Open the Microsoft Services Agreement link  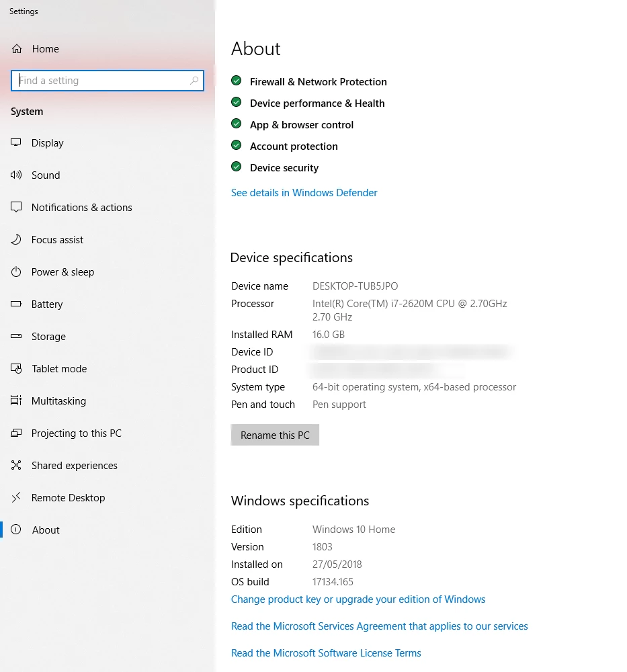[379, 626]
